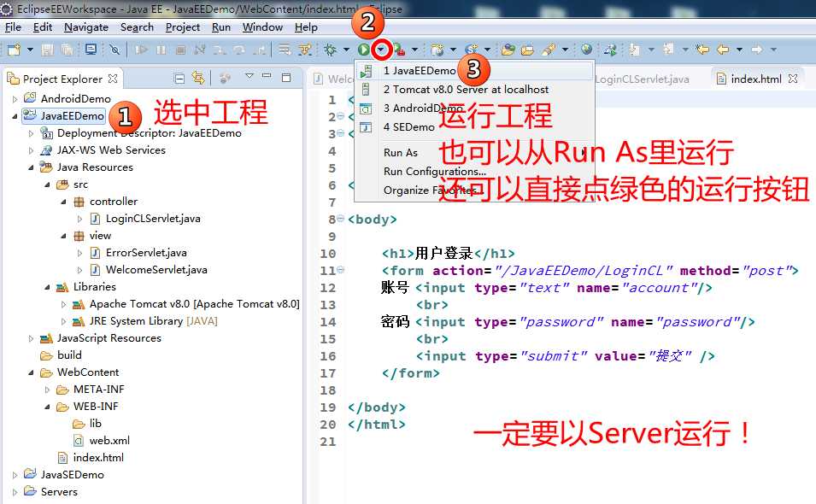The height and width of the screenshot is (504, 816).
Task: Click the Back navigation arrow icon
Action: pyautogui.click(x=723, y=50)
